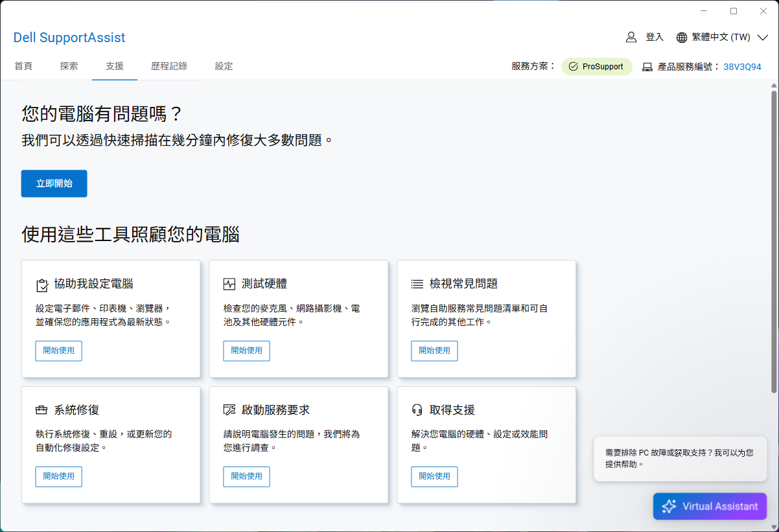
Task: Open the 首頁 tab
Action: coord(23,66)
